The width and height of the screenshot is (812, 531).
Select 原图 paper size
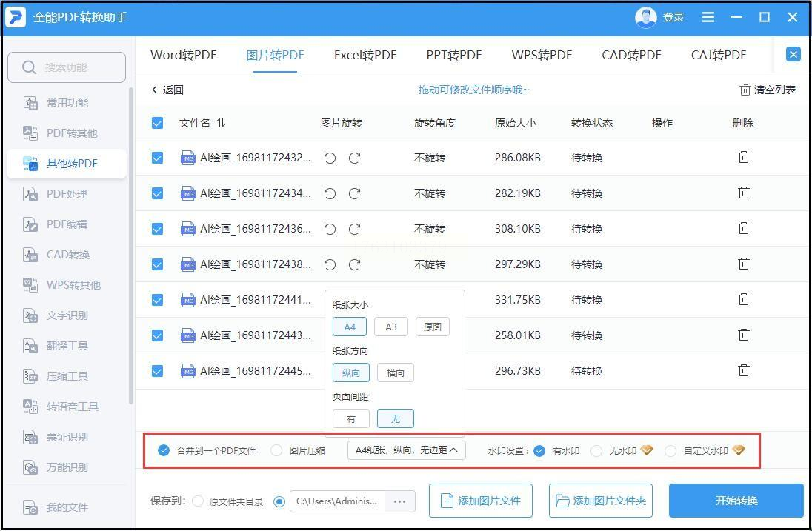[433, 327]
